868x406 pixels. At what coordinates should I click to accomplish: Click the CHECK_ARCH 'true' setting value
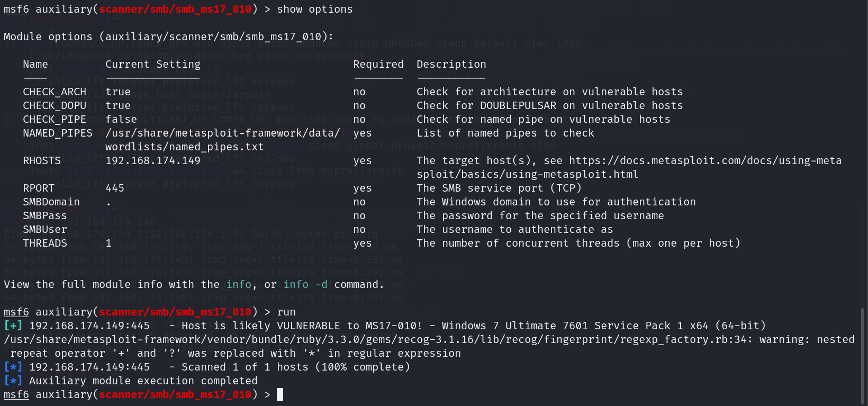(x=118, y=92)
